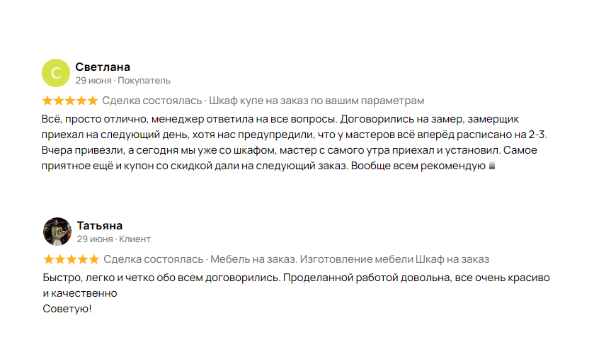Click the 'Советую!' text in Tatyana's review
594x364 pixels.
click(x=67, y=309)
